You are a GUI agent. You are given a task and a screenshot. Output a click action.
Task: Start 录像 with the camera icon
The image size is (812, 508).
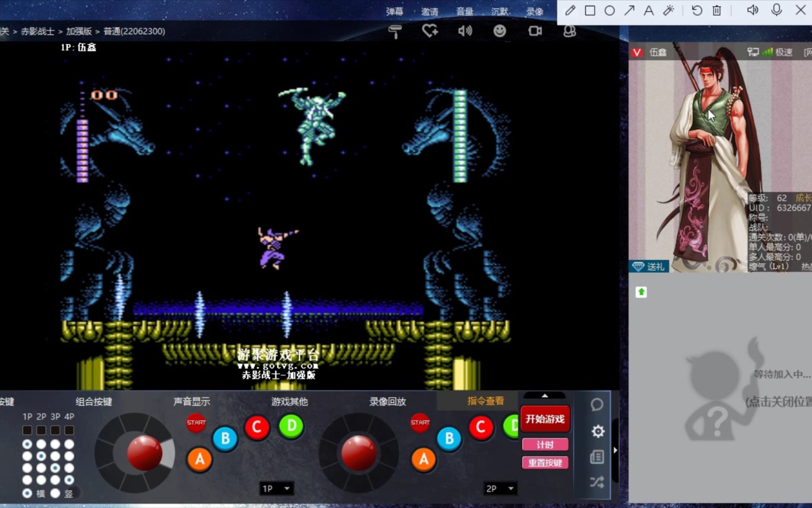[x=535, y=31]
